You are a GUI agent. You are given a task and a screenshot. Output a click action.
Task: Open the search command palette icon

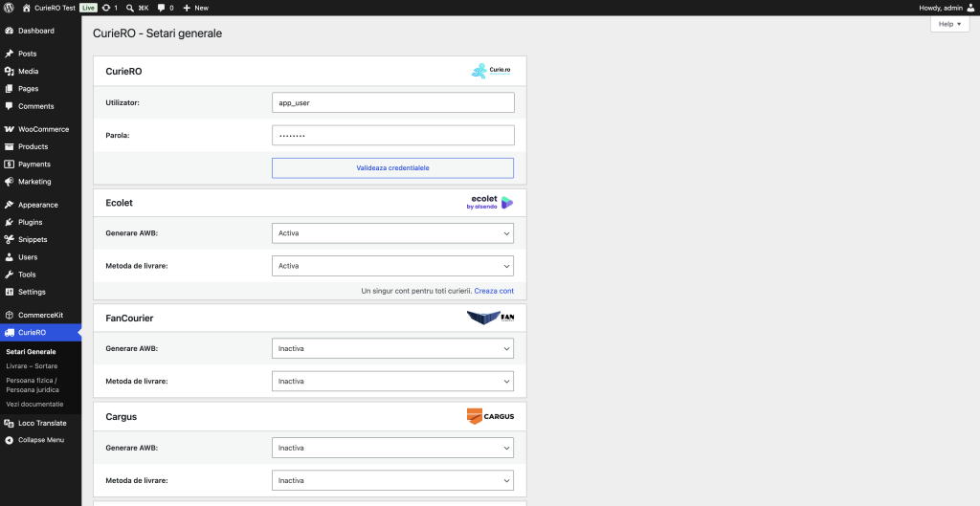pyautogui.click(x=129, y=8)
